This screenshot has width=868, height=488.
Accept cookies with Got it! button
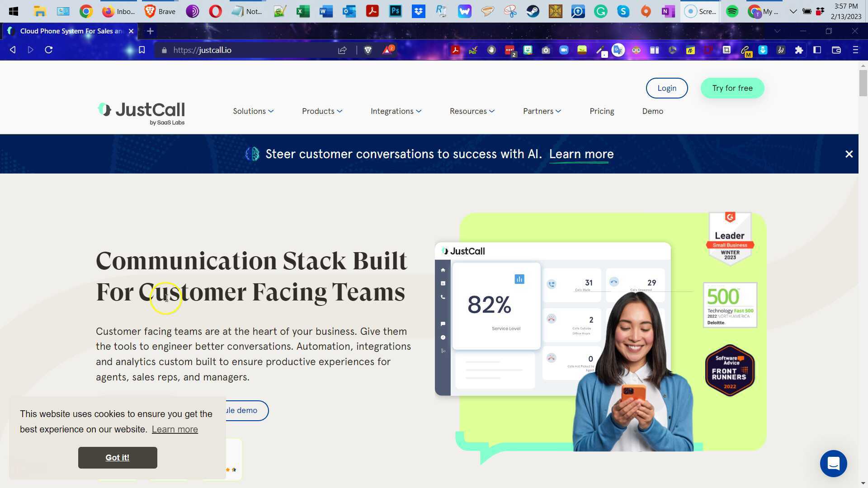pyautogui.click(x=118, y=458)
